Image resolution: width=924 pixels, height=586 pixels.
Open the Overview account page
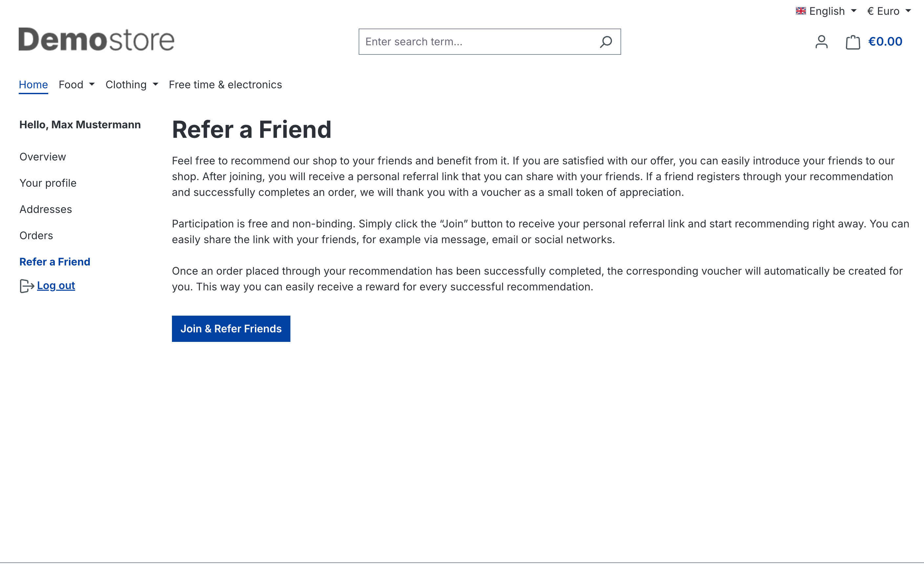(x=43, y=157)
